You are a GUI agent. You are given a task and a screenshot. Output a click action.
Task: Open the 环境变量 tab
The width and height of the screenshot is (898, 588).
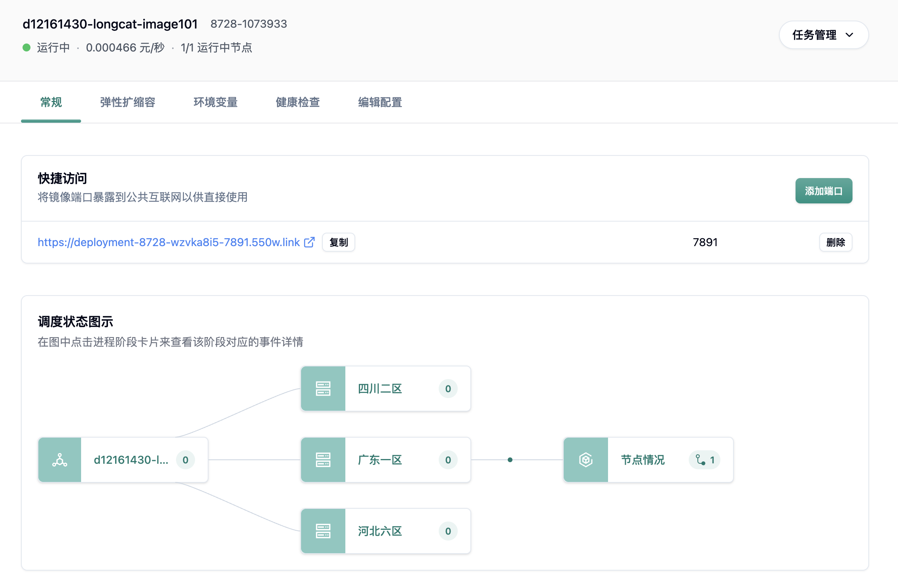coord(215,102)
